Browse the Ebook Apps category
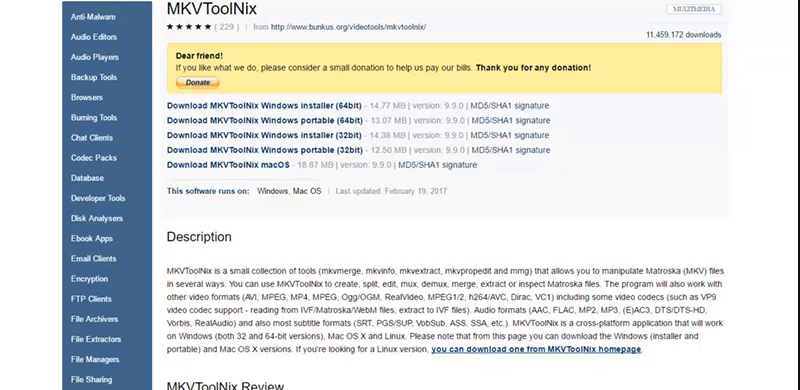The height and width of the screenshot is (390, 800). pos(92,238)
